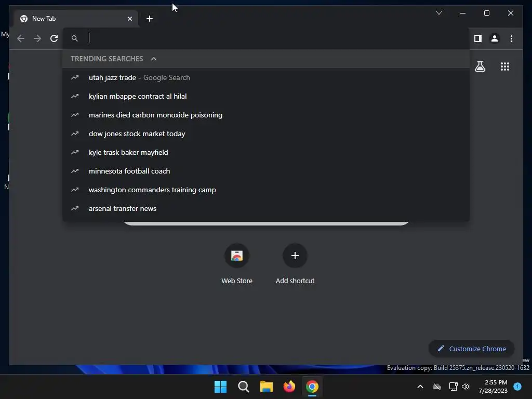The height and width of the screenshot is (399, 532).
Task: Launch File Explorer from taskbar
Action: (x=267, y=387)
